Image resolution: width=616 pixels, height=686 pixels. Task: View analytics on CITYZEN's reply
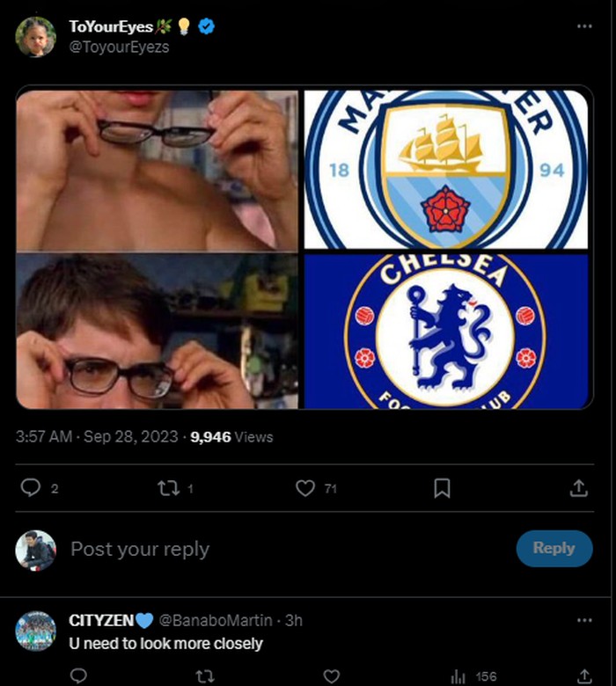[x=458, y=675]
